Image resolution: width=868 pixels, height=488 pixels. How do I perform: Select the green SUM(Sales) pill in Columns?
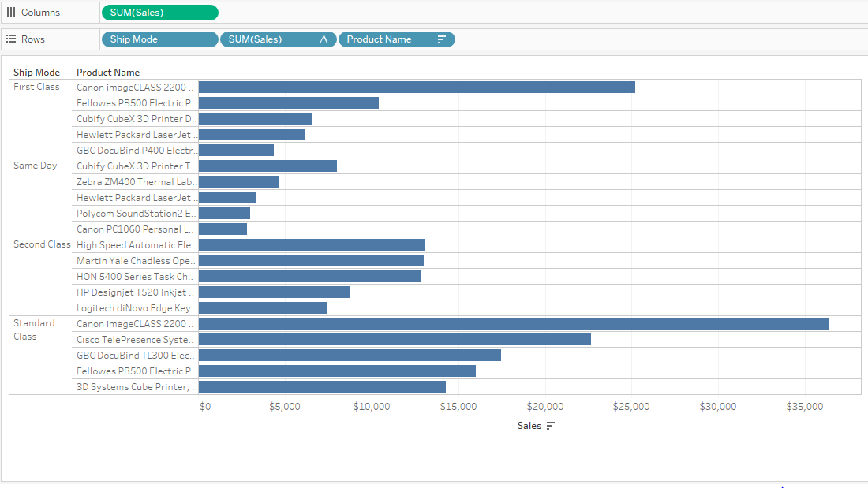coord(159,13)
